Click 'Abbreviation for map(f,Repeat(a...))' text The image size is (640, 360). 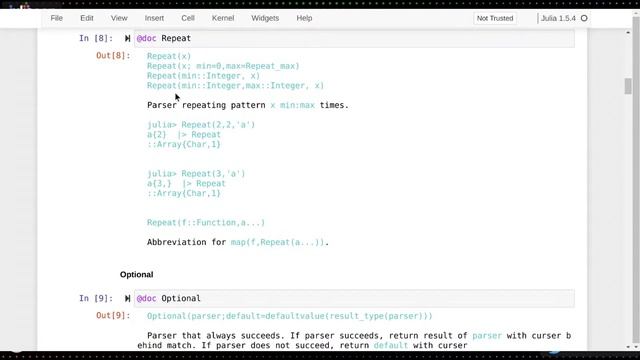coord(238,242)
